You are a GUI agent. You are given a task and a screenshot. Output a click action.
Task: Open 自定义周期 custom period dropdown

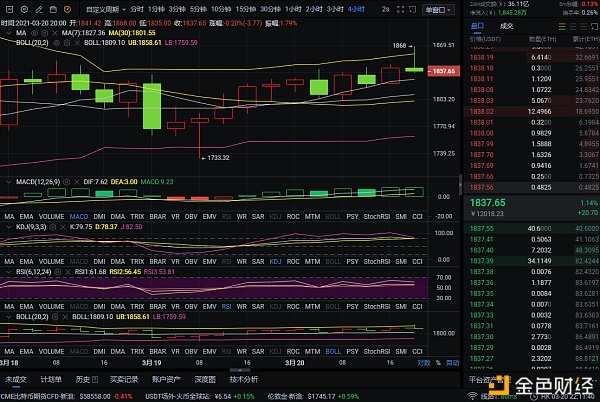[x=106, y=9]
